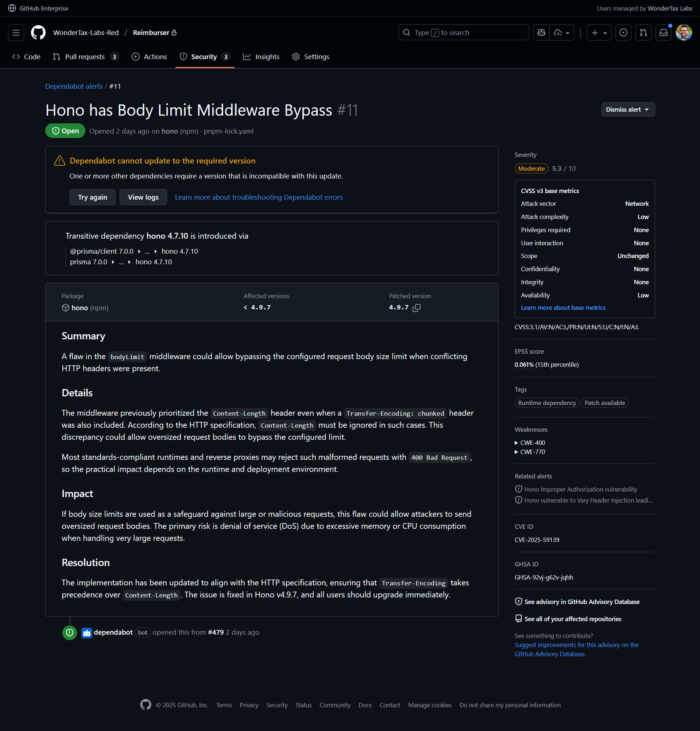Click the hono package cube icon
Screen dimensions: 700x731
(x=66, y=308)
